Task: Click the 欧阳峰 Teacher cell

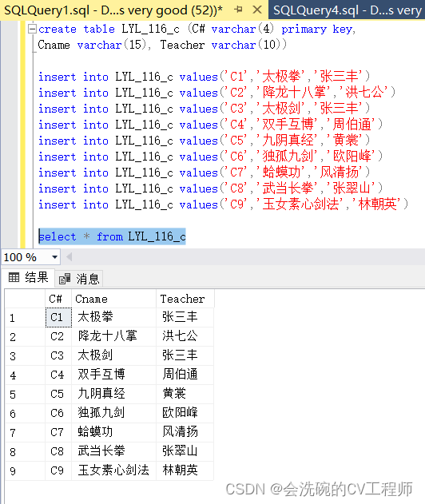Action: click(185, 413)
